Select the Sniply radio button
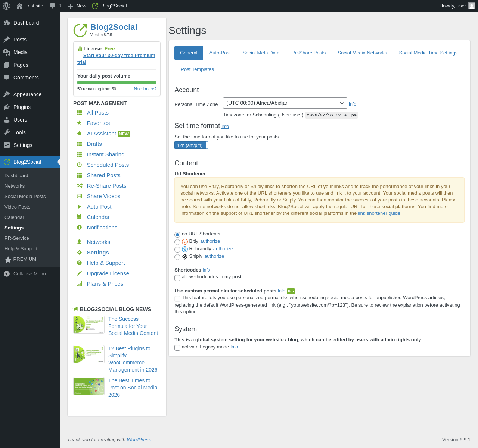 coord(177,257)
